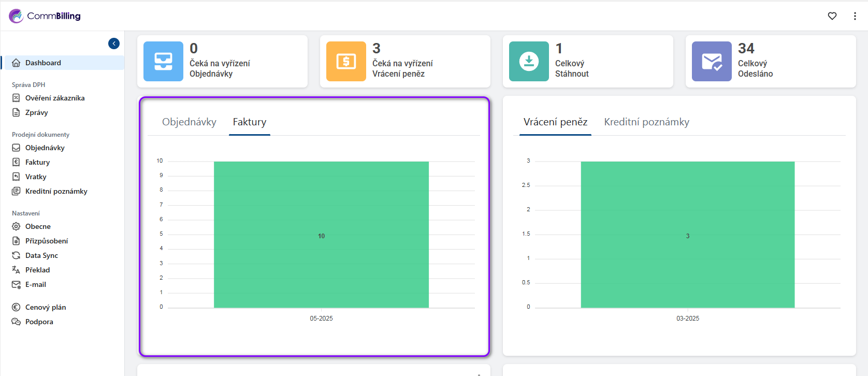The width and height of the screenshot is (868, 376).
Task: Click the E-mail envelope icon in sidebar
Action: [x=16, y=284]
